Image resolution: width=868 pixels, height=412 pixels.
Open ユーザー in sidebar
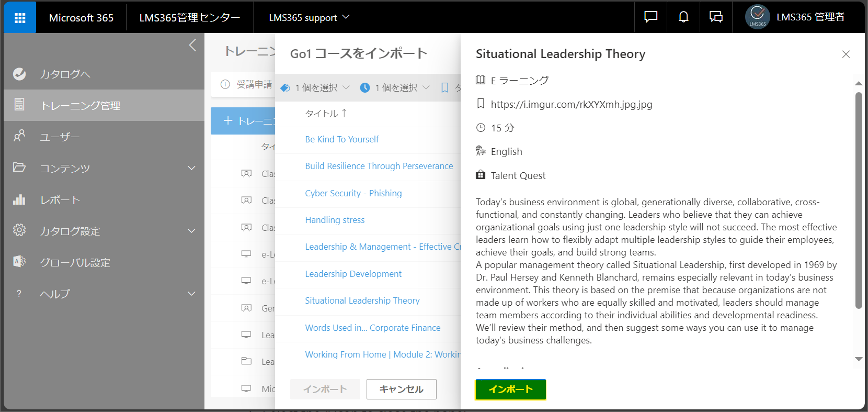tap(60, 137)
